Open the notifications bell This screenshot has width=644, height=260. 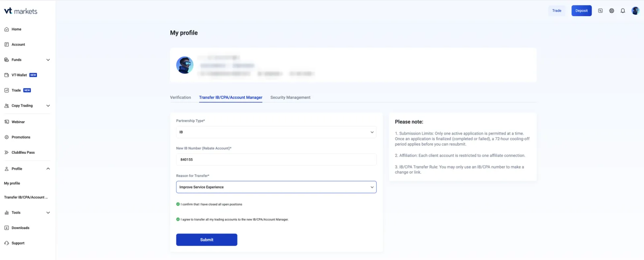pos(623,11)
